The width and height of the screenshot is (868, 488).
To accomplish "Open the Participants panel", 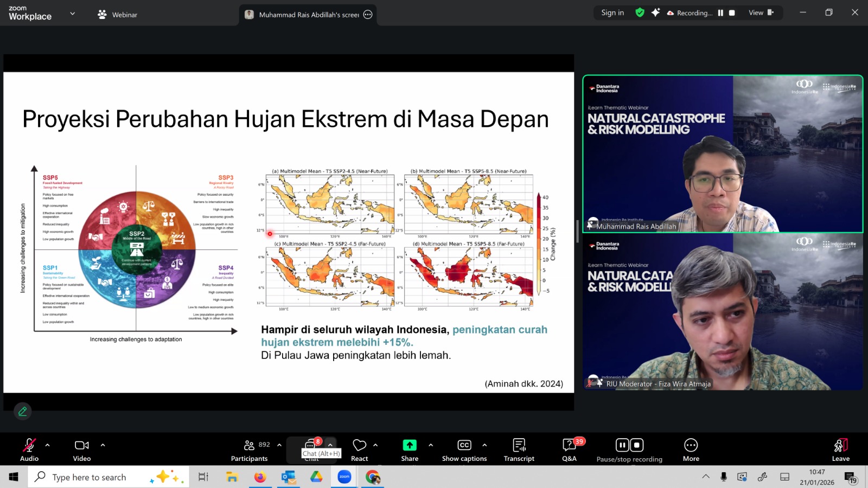I will point(249,450).
